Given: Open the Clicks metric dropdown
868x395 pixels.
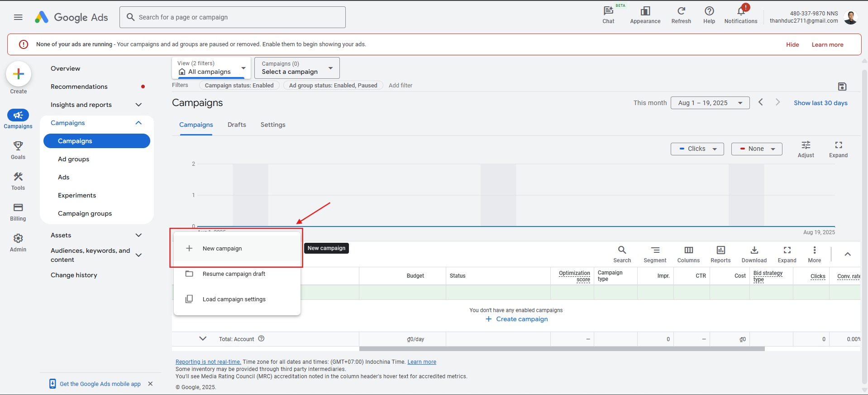Looking at the screenshot, I should (697, 149).
